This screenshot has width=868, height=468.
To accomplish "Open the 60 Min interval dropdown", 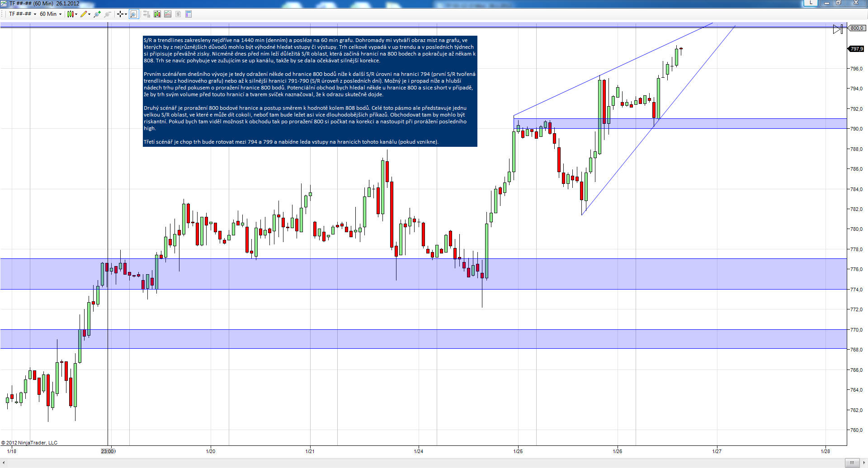I will [51, 14].
